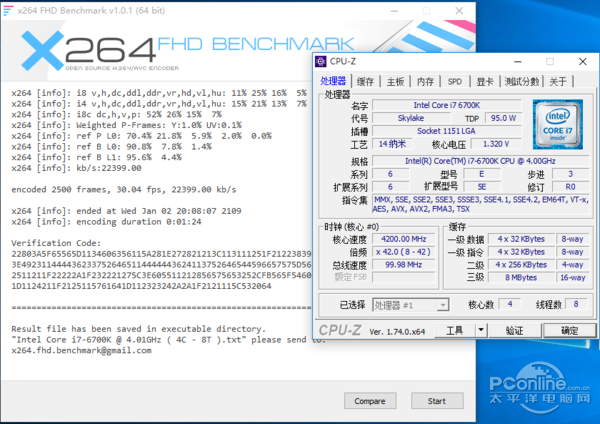The width and height of the screenshot is (600, 424).
Task: Click the 4200.00 MHz core speed value
Action: (404, 239)
